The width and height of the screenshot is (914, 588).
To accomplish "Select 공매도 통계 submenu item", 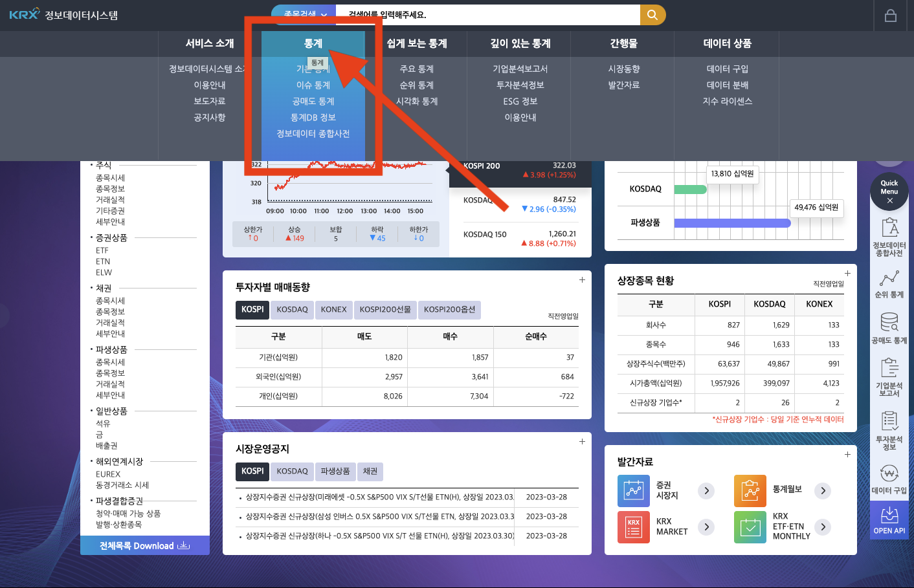I will coord(313,102).
